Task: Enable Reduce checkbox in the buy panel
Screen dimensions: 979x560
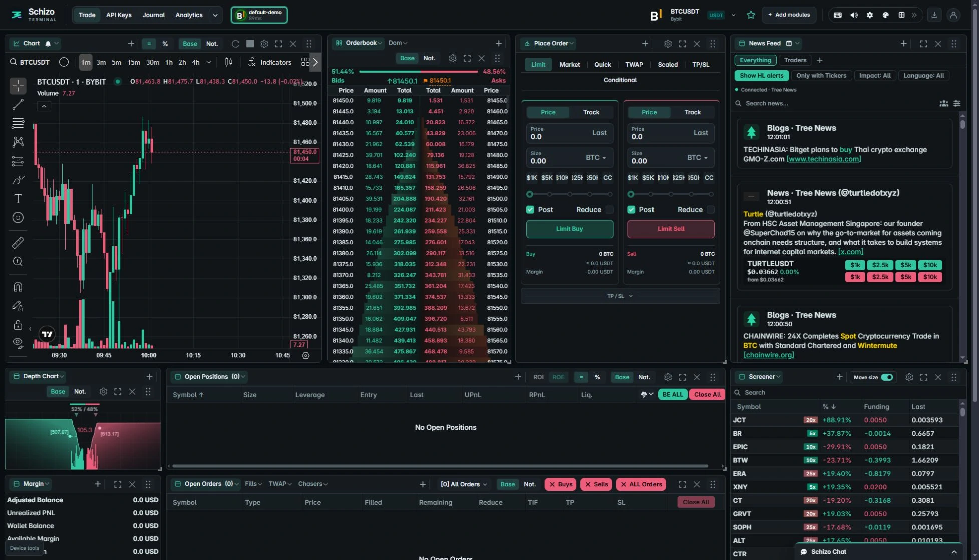Action: click(609, 210)
